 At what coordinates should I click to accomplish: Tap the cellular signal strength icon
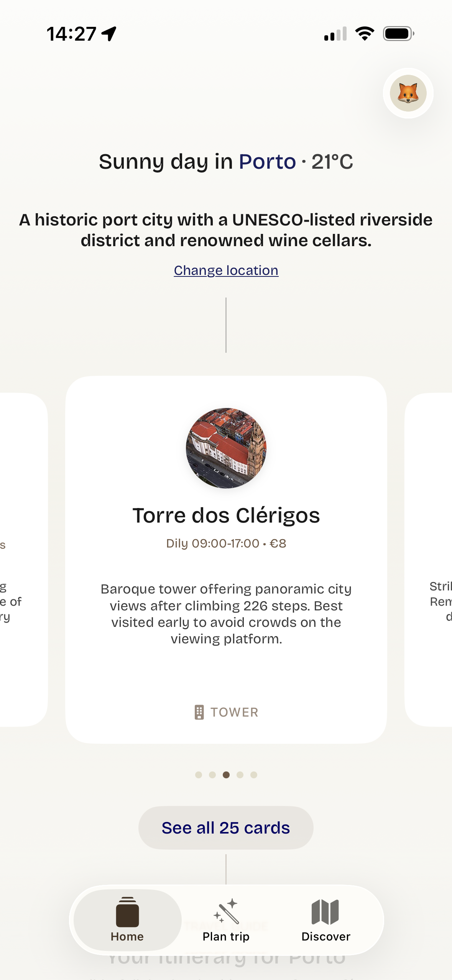(x=335, y=34)
